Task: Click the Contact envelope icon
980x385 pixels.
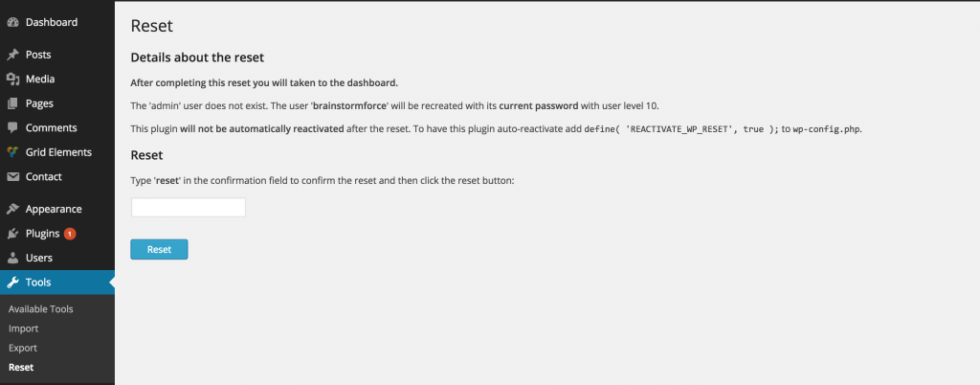Action: 12,177
